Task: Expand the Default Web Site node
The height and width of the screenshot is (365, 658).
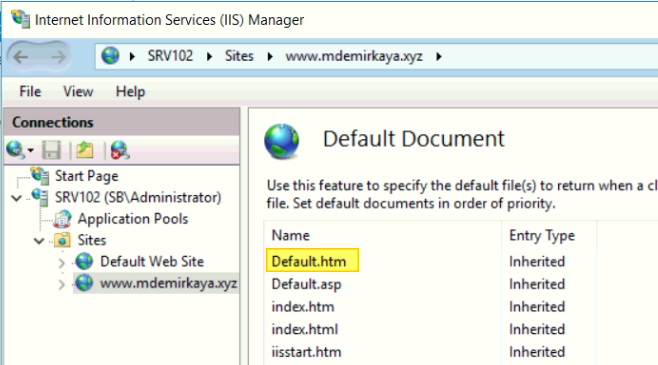Action: pyautogui.click(x=62, y=263)
